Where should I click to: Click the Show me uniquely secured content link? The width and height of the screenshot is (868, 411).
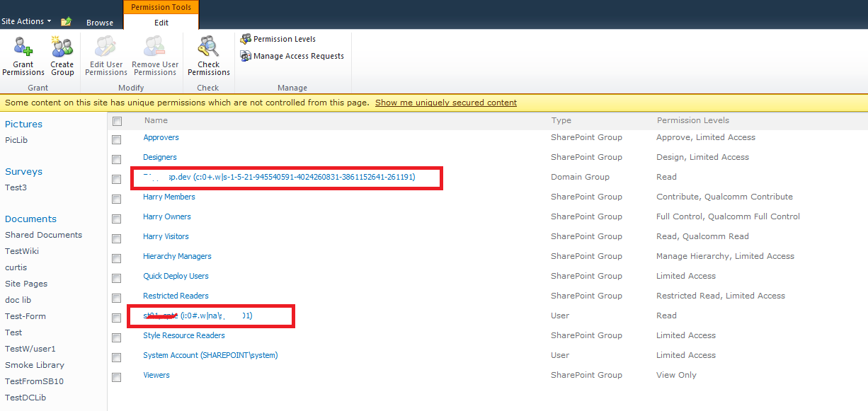pyautogui.click(x=445, y=102)
